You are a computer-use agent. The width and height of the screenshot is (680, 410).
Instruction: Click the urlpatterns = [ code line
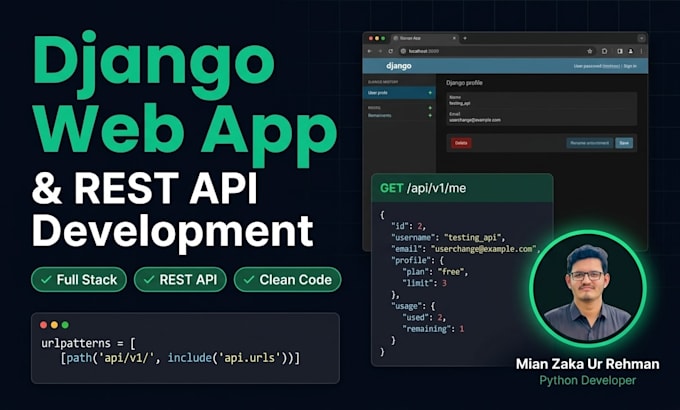point(88,344)
